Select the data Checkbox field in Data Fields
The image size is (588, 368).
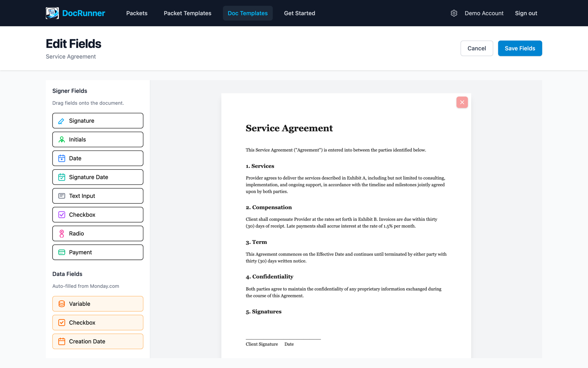(98, 323)
